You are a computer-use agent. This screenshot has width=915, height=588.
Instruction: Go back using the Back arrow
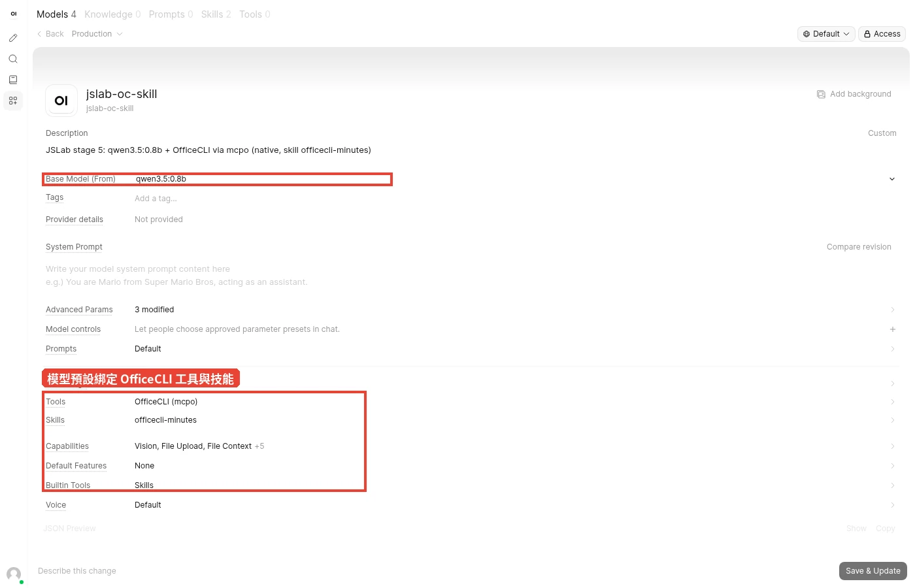(x=50, y=34)
